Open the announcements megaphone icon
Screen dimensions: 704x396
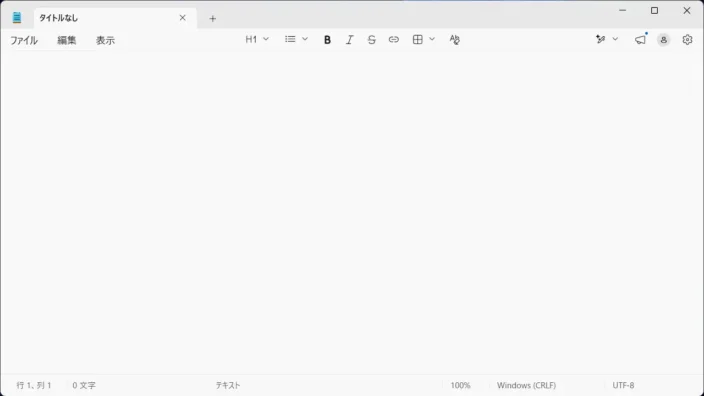pos(641,40)
